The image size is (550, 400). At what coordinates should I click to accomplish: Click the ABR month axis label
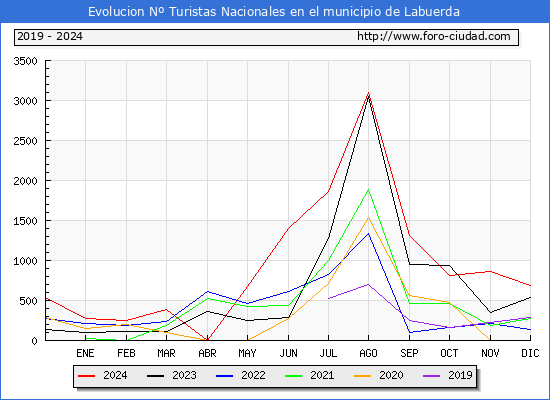click(x=207, y=353)
